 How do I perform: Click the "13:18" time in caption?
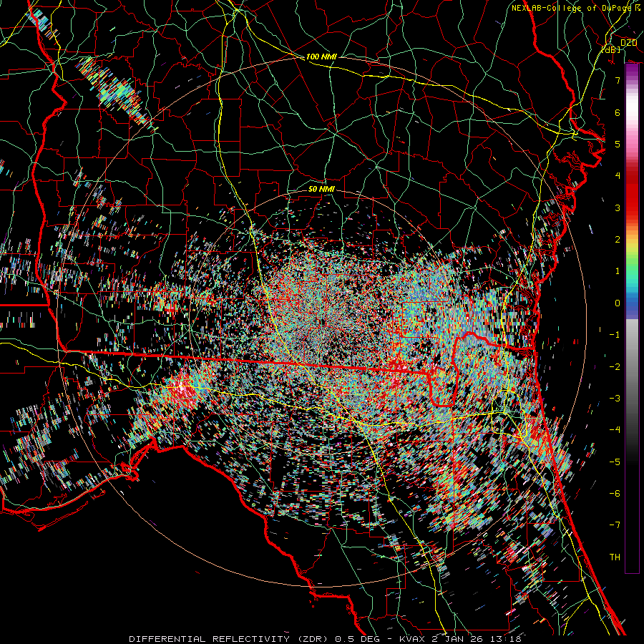(506, 639)
